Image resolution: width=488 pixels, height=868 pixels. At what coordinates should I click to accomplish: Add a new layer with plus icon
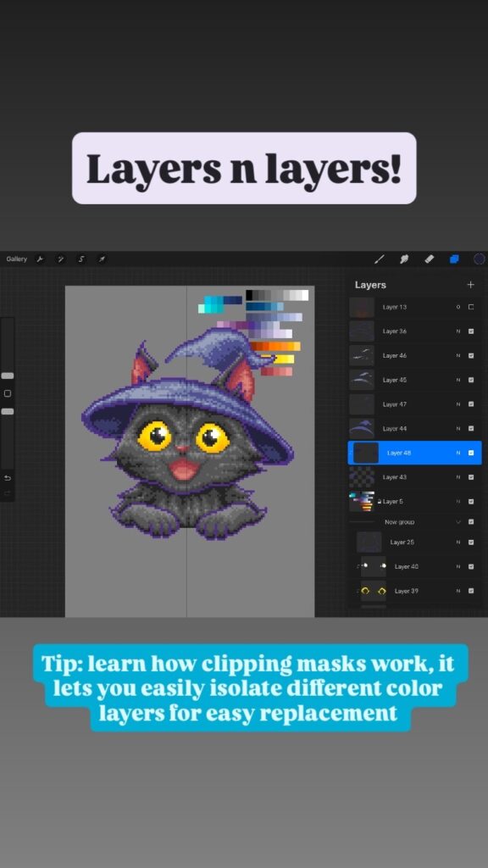click(x=470, y=285)
